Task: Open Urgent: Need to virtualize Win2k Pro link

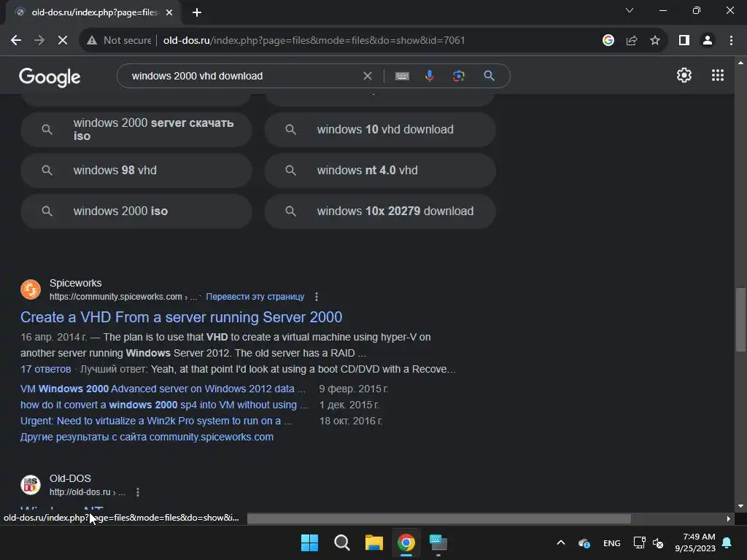Action: tap(156, 421)
